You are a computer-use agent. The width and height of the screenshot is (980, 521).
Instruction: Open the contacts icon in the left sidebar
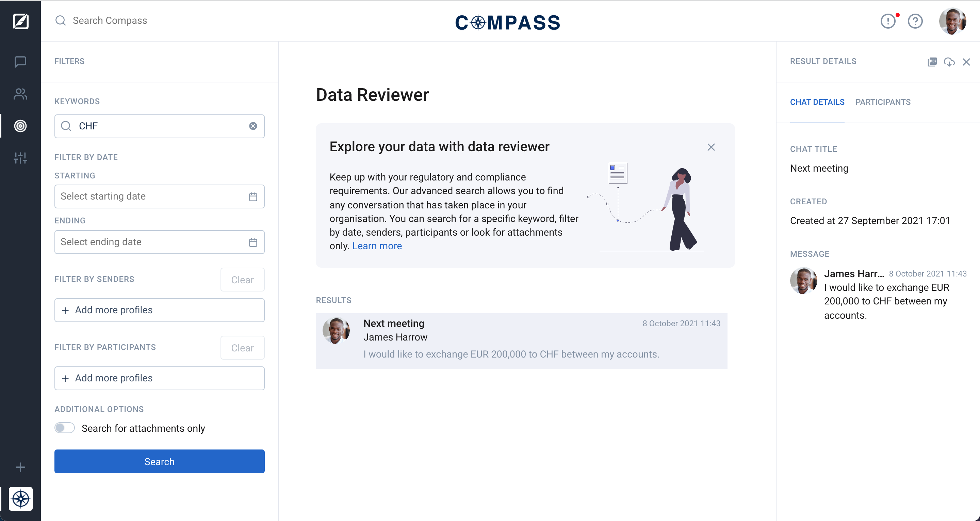click(x=20, y=94)
